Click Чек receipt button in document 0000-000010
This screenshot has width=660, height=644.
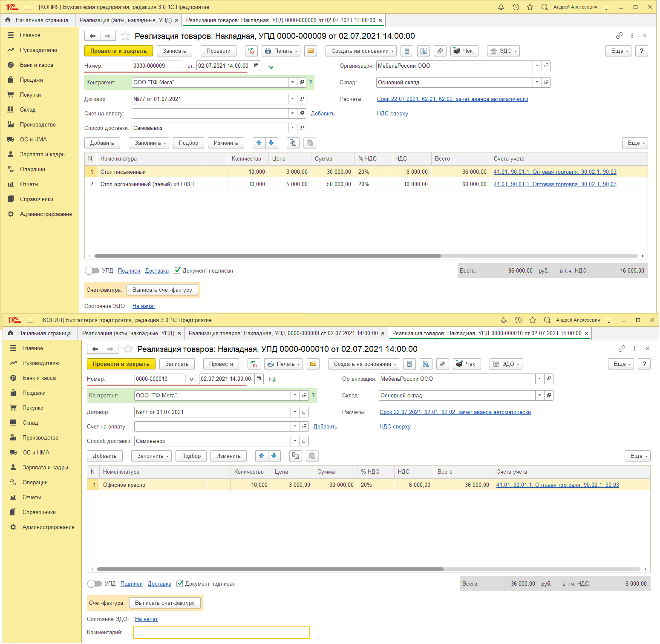tap(467, 364)
